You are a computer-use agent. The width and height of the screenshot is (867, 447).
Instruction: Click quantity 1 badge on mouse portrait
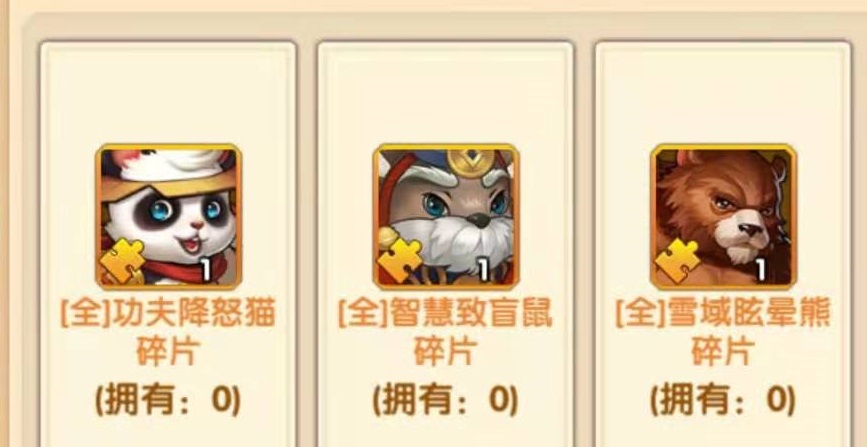coord(484,270)
